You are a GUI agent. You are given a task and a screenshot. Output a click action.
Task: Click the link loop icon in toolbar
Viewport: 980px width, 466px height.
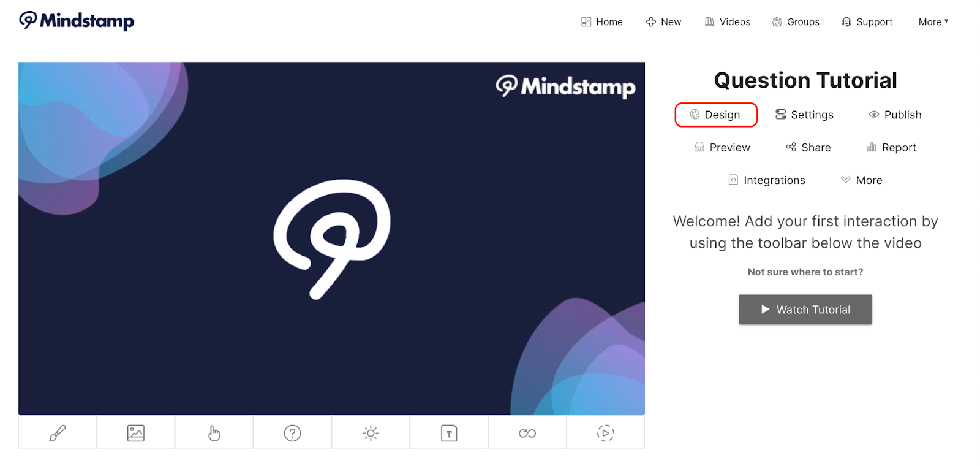click(527, 433)
